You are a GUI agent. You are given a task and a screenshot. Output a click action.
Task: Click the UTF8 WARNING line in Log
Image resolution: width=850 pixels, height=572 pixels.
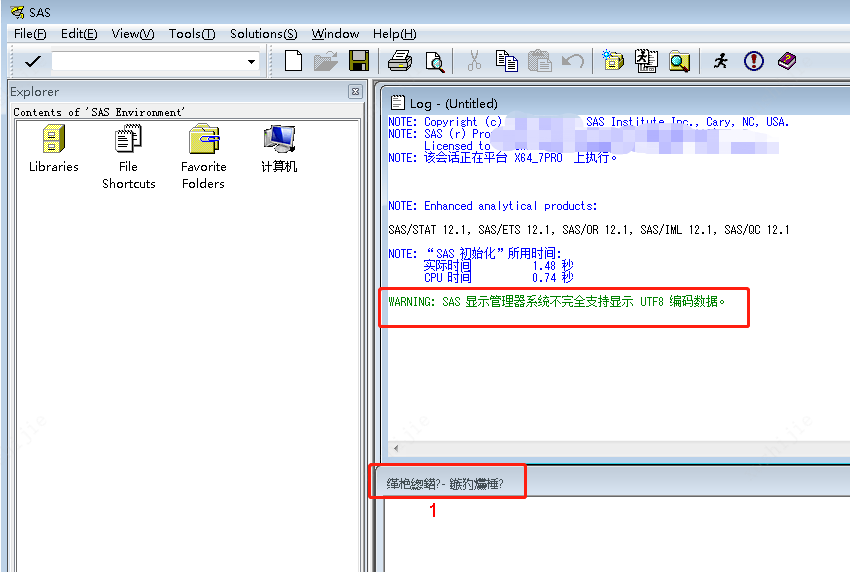tap(556, 301)
